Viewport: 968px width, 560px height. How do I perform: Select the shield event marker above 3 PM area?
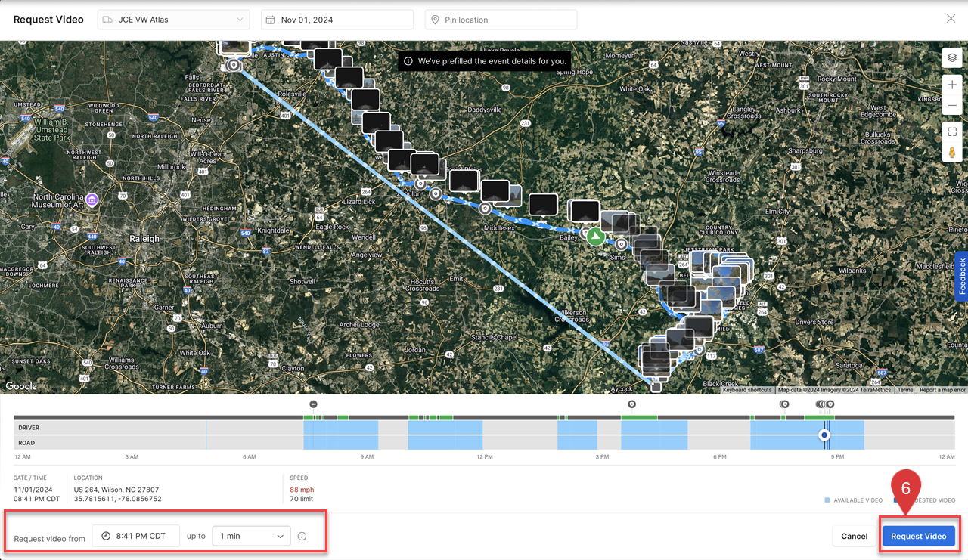pyautogui.click(x=632, y=404)
